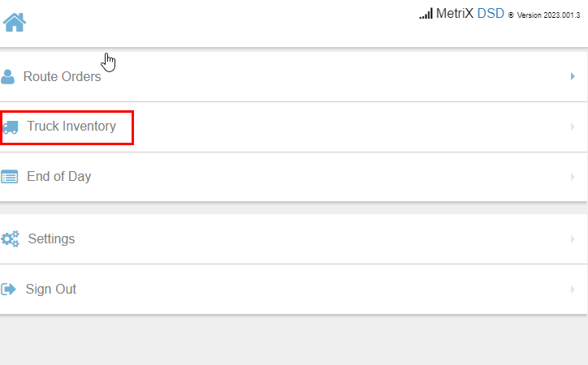Click the Home house icon
The height and width of the screenshot is (365, 588).
15,23
